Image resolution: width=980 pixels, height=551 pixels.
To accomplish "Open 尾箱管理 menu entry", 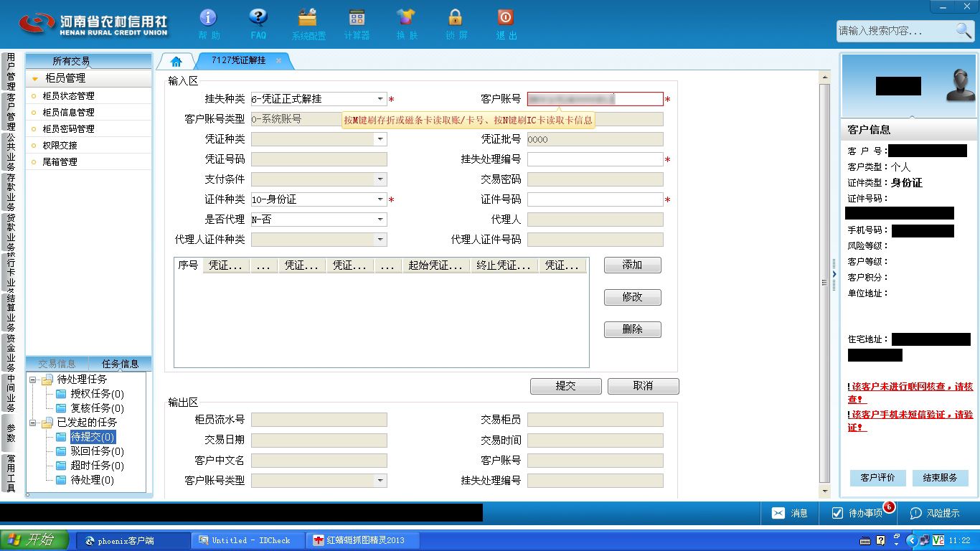I will pos(60,161).
